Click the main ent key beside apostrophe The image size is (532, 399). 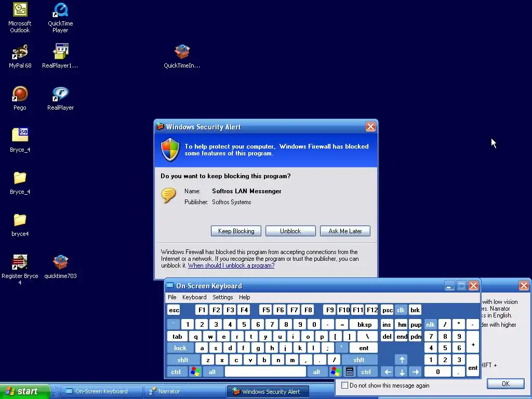tap(364, 348)
